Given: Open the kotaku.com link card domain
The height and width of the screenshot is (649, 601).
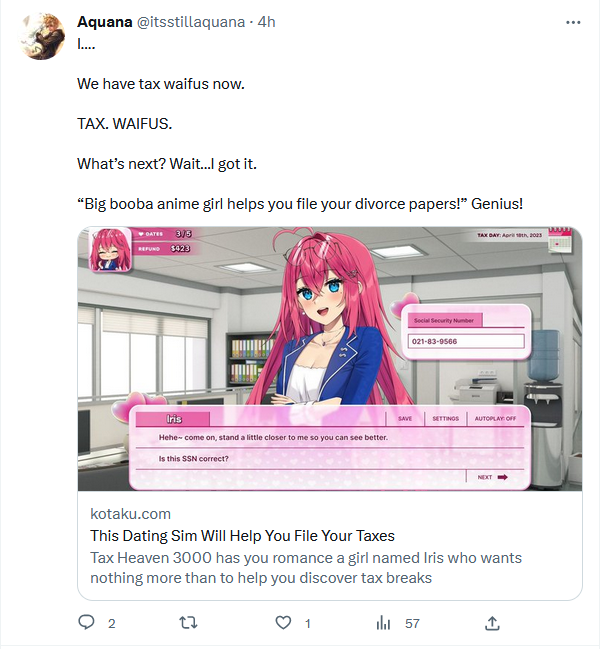Looking at the screenshot, I should point(130,514).
